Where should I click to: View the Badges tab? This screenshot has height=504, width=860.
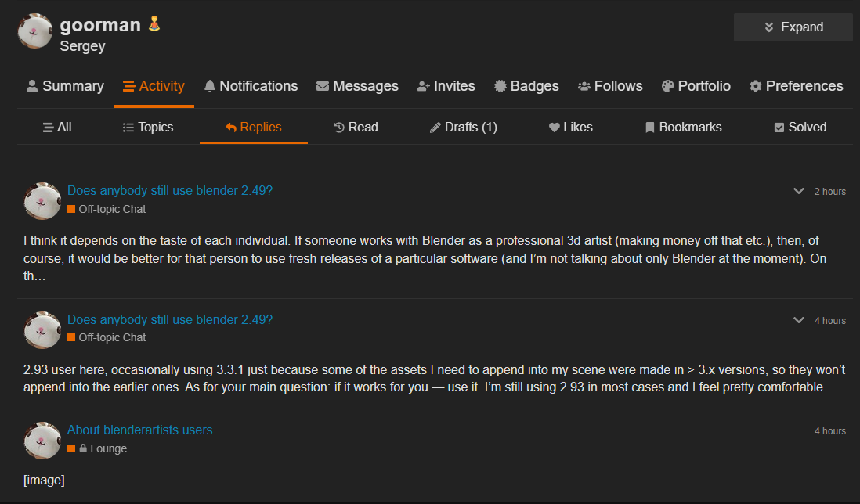coord(526,86)
